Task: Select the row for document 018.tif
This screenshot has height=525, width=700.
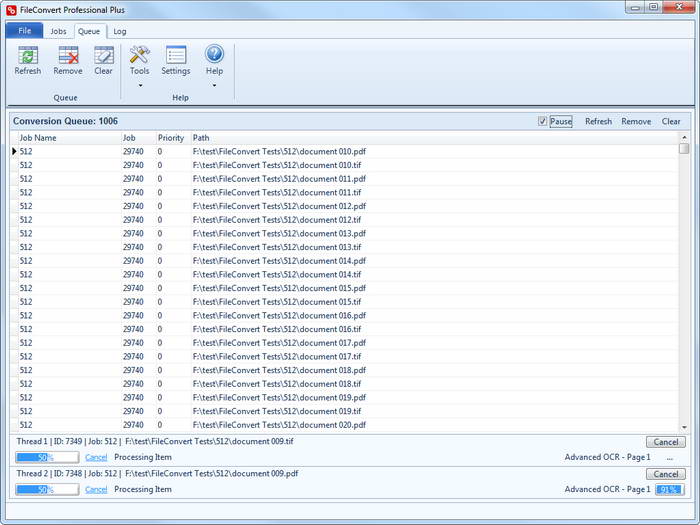Action: point(344,384)
